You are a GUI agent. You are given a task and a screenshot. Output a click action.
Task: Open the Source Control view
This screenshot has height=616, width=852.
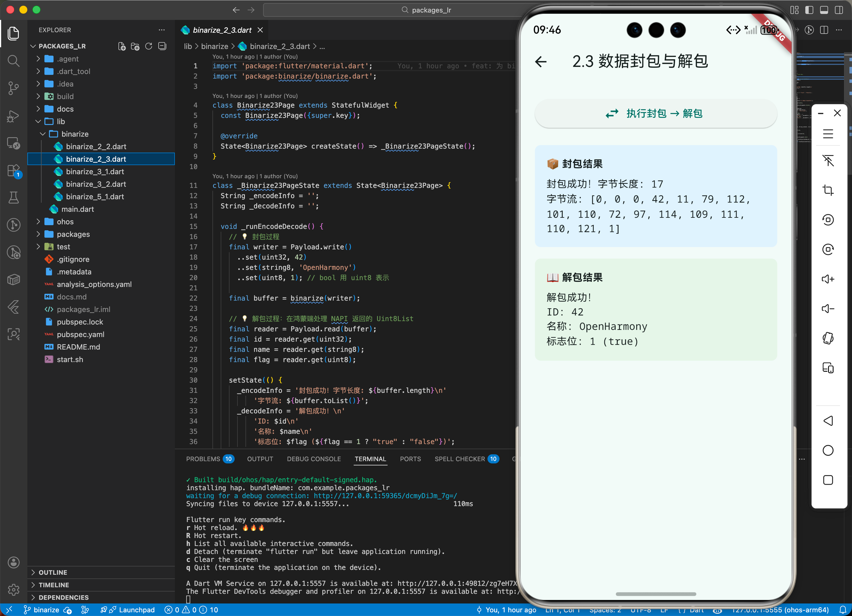point(13,88)
